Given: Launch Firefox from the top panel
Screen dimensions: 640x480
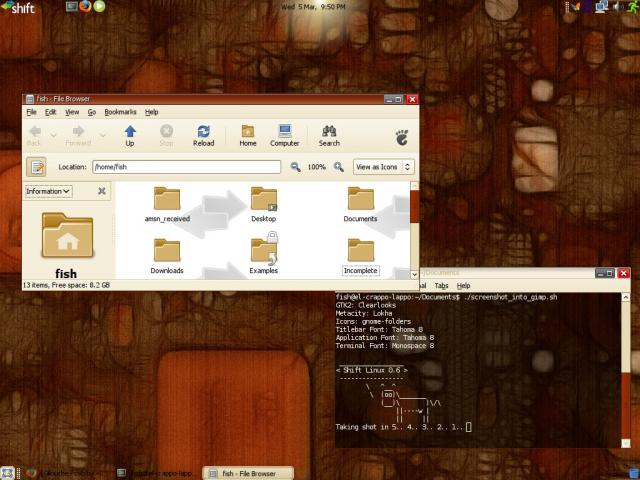Looking at the screenshot, I should coord(85,6).
